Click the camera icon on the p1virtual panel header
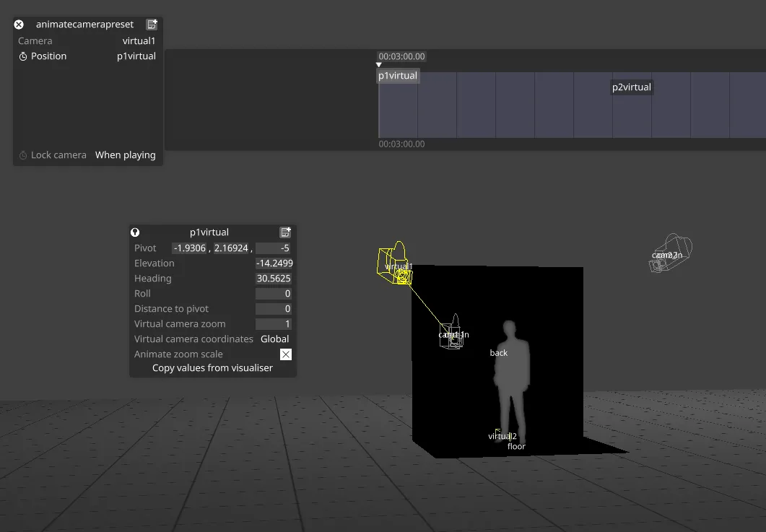The height and width of the screenshot is (532, 766). [135, 232]
